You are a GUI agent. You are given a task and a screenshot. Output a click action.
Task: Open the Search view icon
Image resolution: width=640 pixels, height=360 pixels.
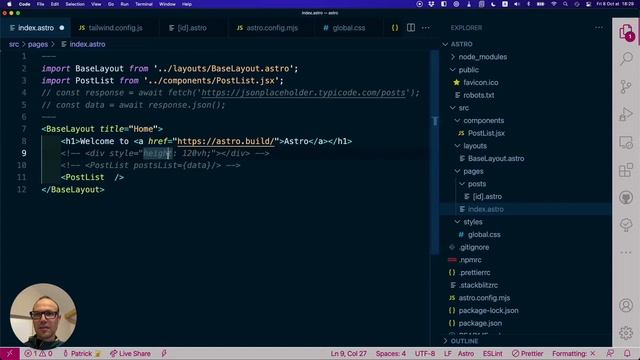(x=626, y=59)
